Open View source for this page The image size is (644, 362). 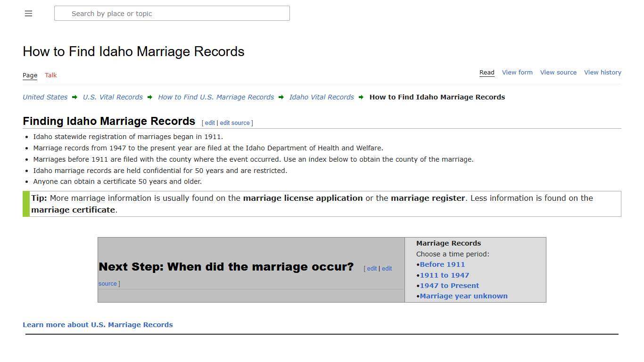[x=558, y=72]
